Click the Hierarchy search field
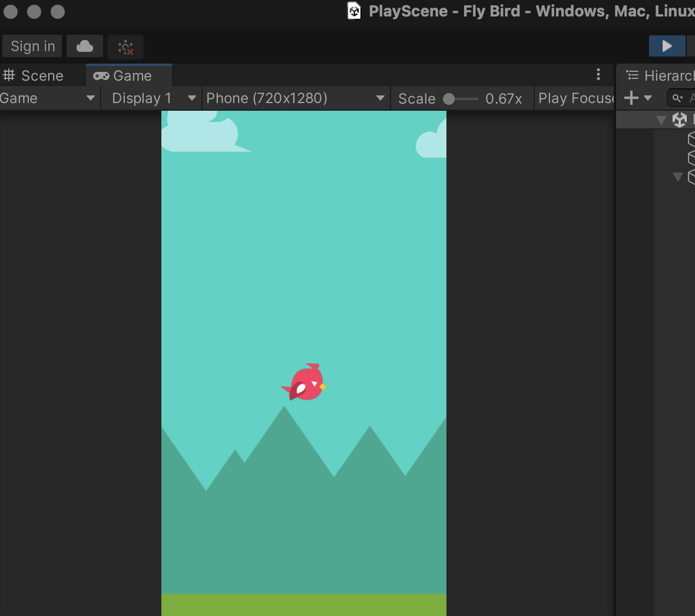 [681, 98]
